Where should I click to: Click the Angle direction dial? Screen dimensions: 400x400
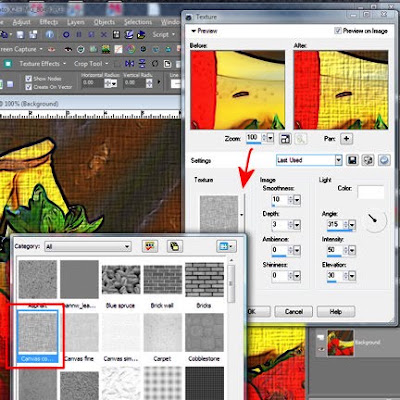point(374,220)
